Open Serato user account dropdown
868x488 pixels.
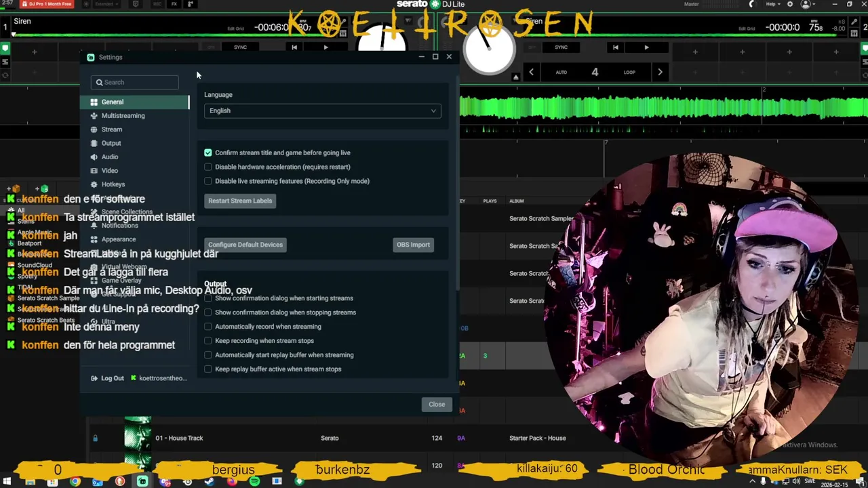tap(807, 4)
